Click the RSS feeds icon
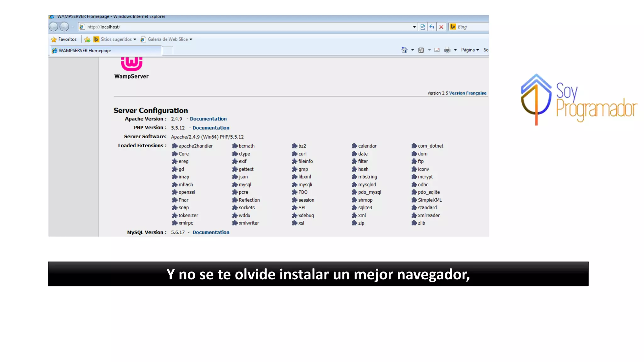644x362 pixels. (x=421, y=50)
